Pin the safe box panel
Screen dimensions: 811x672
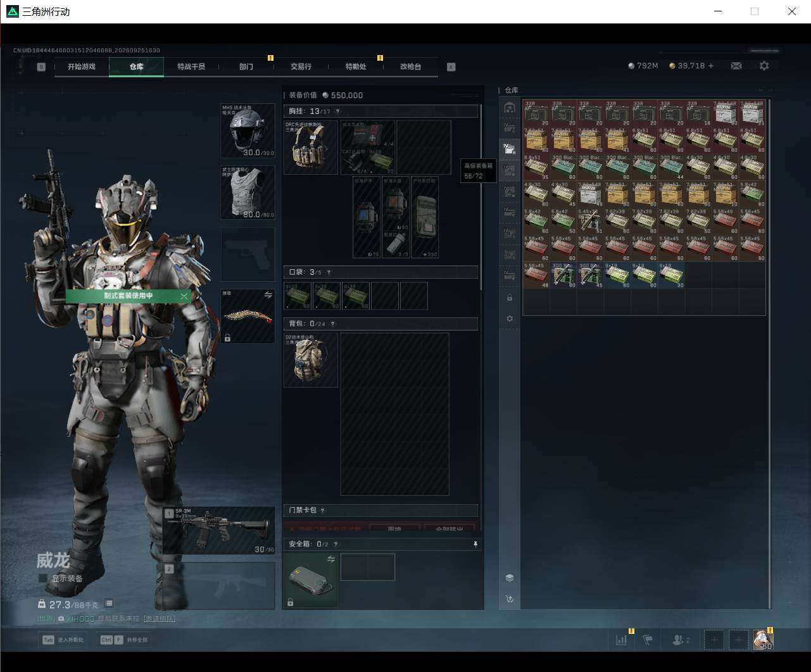click(x=475, y=544)
